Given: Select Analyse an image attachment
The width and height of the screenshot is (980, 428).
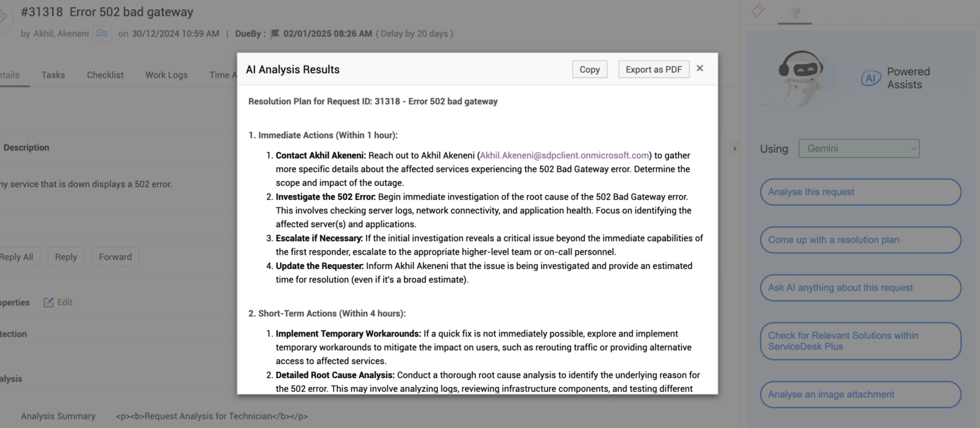Looking at the screenshot, I should click(x=860, y=394).
